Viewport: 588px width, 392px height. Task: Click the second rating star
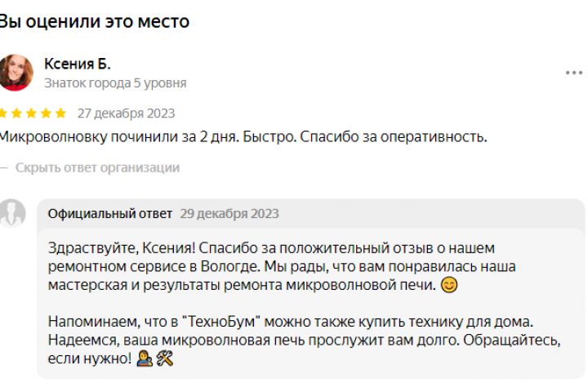(16, 114)
